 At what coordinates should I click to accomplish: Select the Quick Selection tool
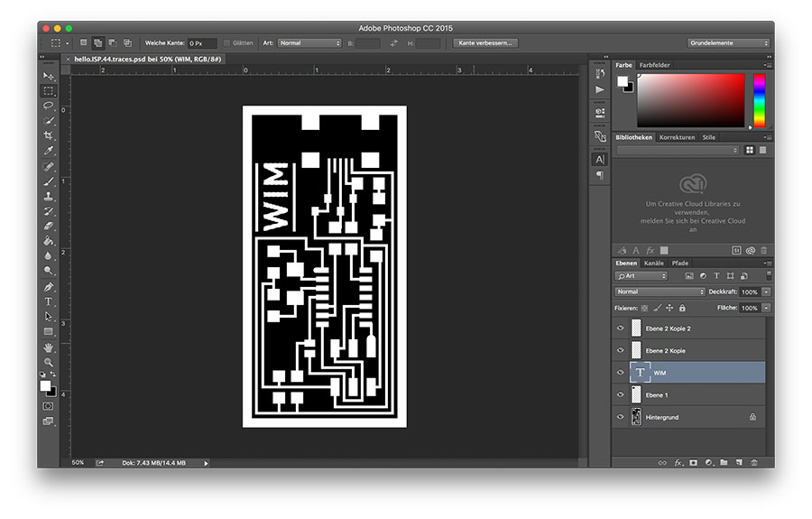(48, 121)
